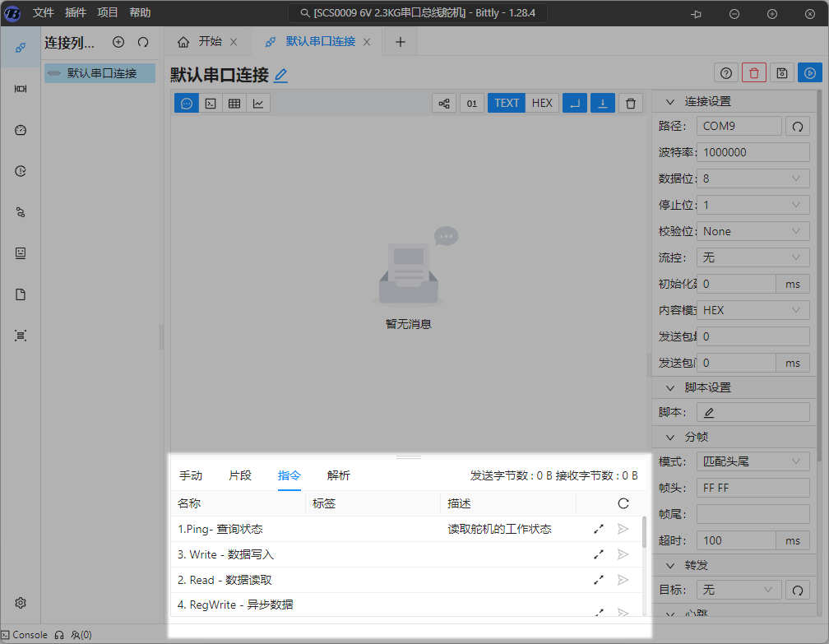Open the terminal view icon in toolbar
Viewport: 829px width, 644px height.
click(x=211, y=103)
